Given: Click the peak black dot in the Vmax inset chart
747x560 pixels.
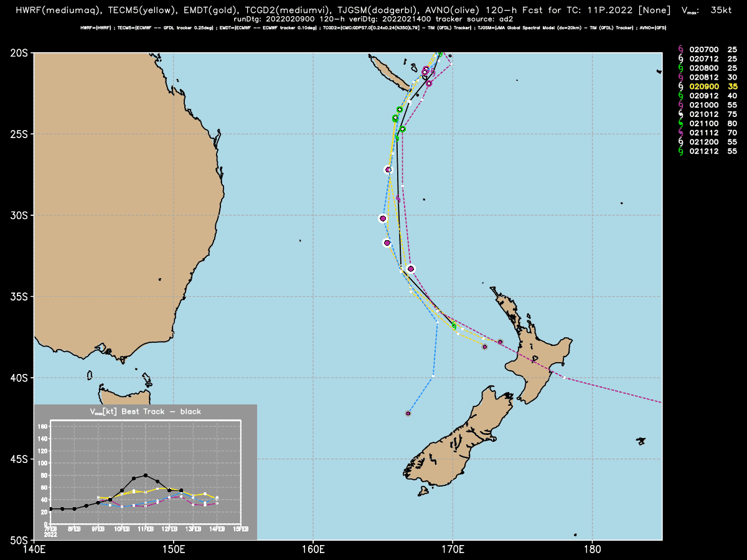Looking at the screenshot, I should [146, 475].
